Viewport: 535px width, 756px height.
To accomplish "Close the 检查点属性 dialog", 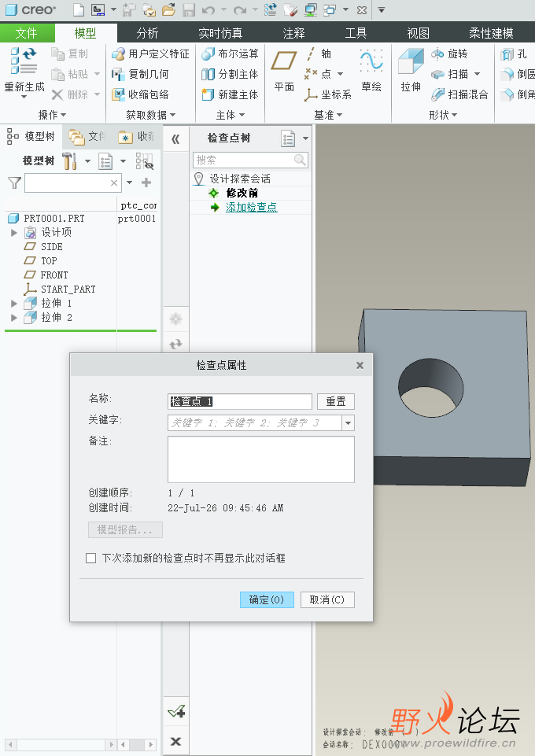I will click(x=360, y=366).
